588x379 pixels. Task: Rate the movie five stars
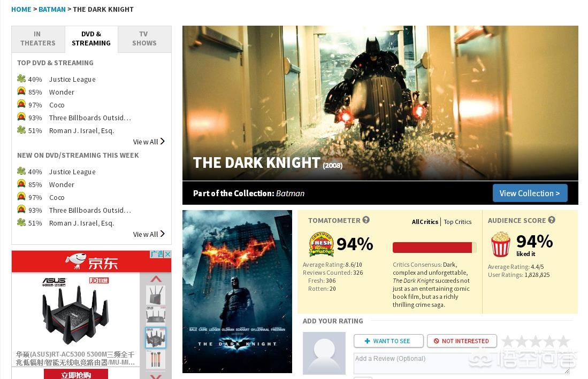click(563, 341)
